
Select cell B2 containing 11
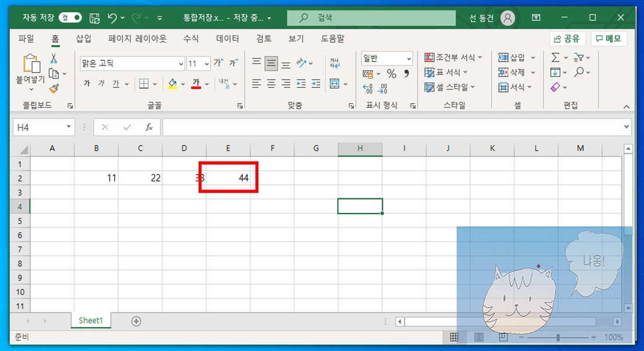[96, 178]
